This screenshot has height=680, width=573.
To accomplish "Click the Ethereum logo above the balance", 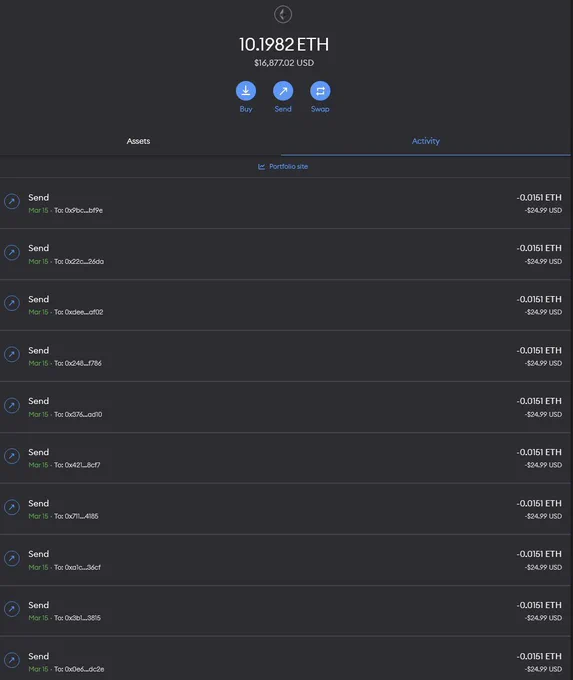I will pyautogui.click(x=283, y=14).
